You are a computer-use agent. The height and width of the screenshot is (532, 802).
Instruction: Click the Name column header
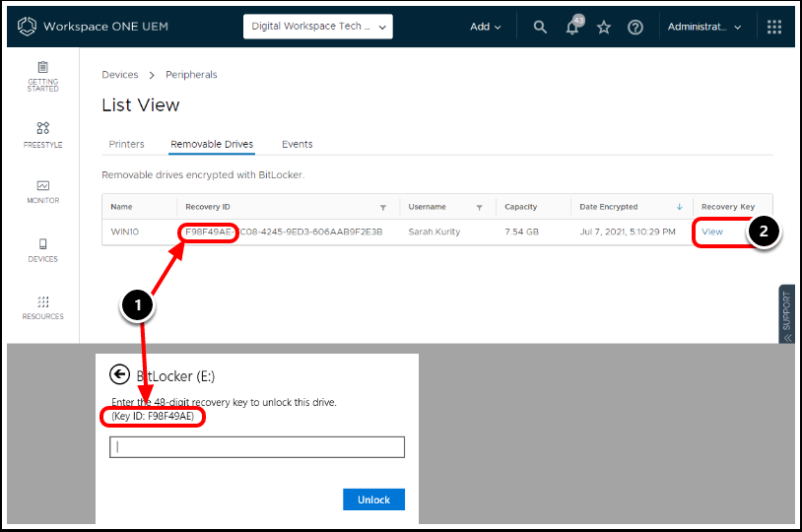122,207
